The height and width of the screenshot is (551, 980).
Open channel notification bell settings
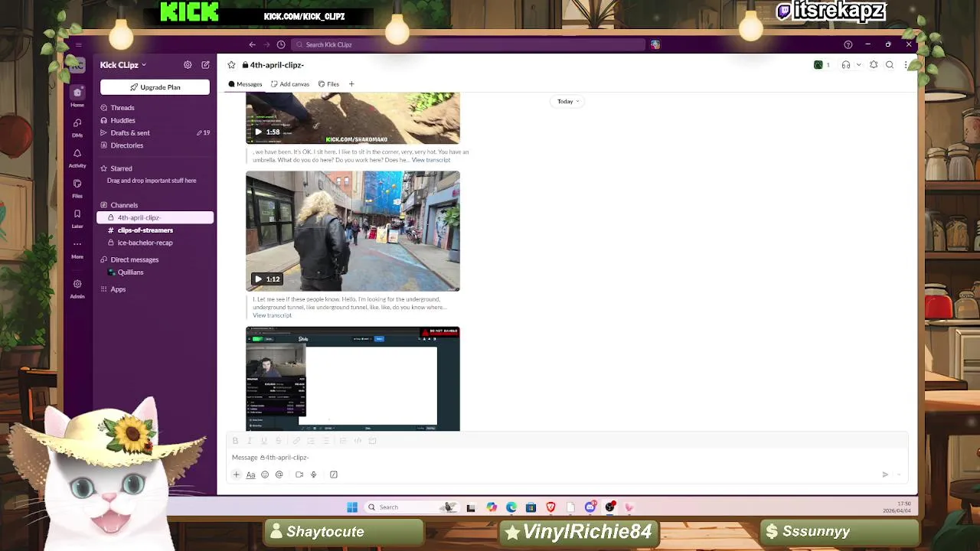pos(874,65)
